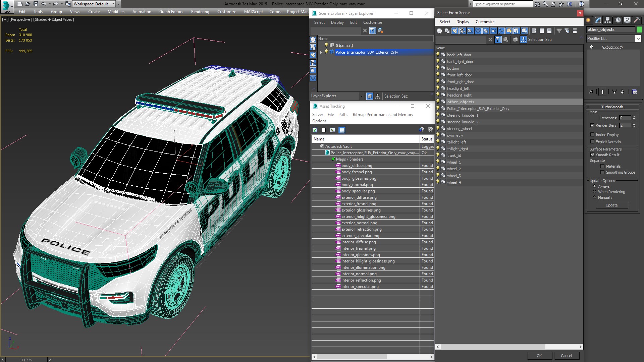The height and width of the screenshot is (362, 644).
Task: Click the Table View icon in Asset Tracking
Action: pyautogui.click(x=342, y=130)
